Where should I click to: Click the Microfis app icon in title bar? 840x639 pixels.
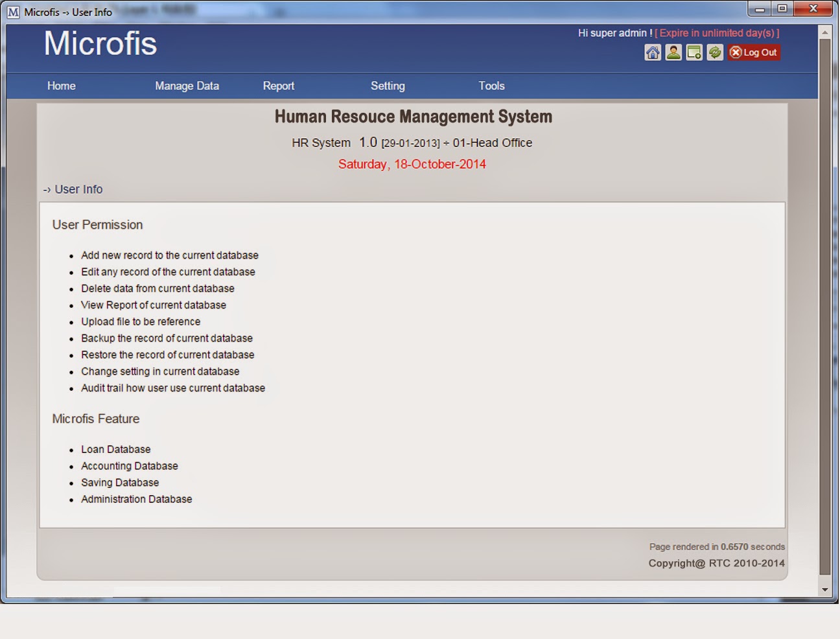coord(13,12)
